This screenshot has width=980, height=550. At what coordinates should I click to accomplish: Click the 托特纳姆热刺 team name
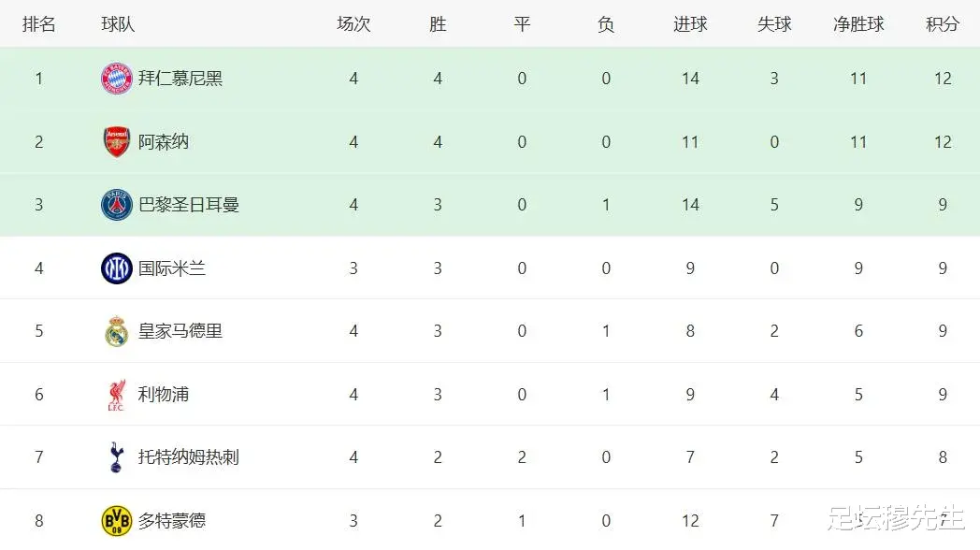189,457
